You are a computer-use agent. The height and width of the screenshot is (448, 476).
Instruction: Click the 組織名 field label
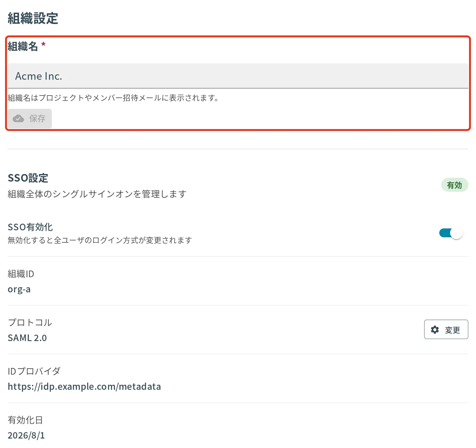tap(23, 47)
